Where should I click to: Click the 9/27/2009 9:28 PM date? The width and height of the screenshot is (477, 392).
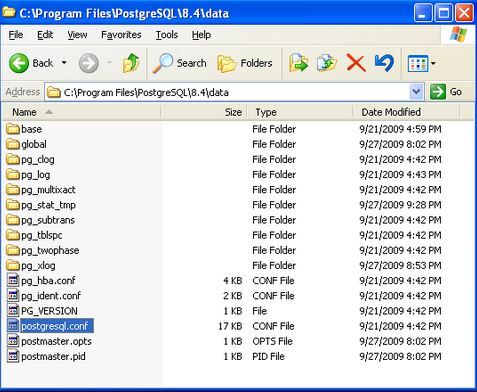pos(400,205)
